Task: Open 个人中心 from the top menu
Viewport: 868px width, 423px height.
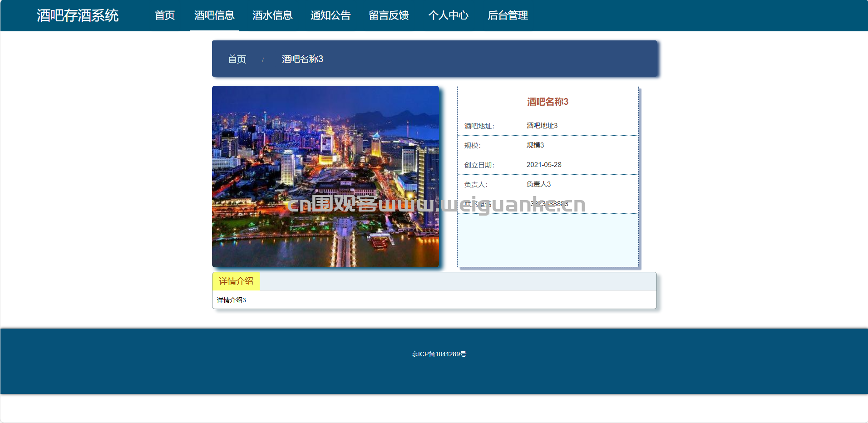Action: coord(448,15)
